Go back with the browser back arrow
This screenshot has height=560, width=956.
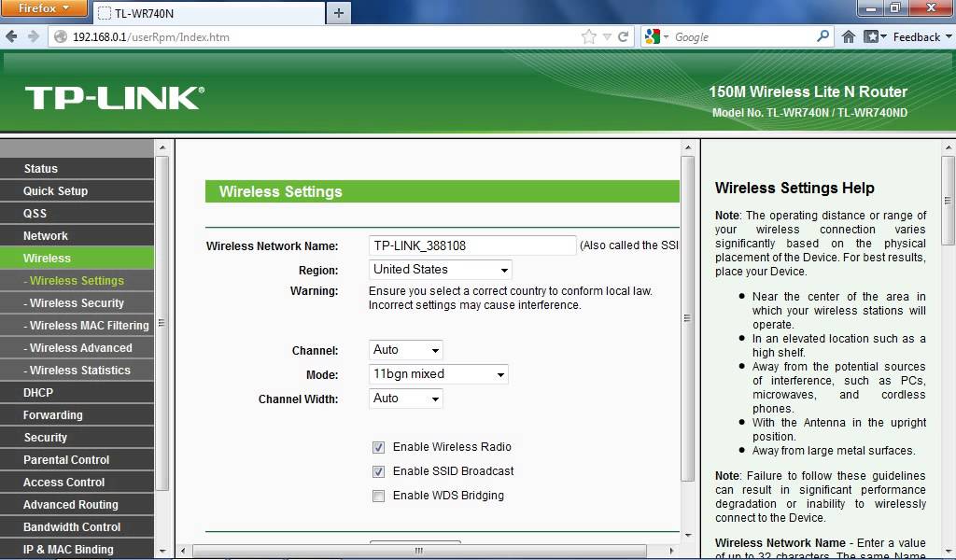(11, 36)
